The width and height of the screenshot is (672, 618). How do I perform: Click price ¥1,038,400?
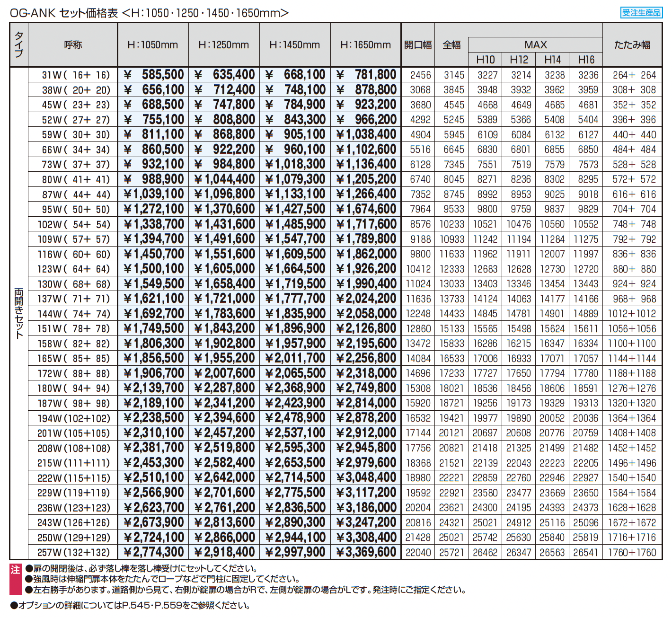[x=366, y=134]
